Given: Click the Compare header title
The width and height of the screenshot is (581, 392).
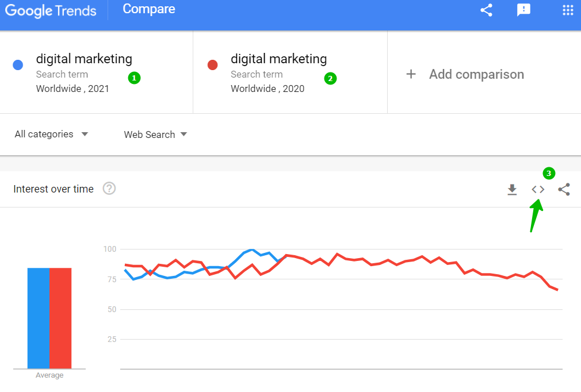Looking at the screenshot, I should pyautogui.click(x=149, y=9).
